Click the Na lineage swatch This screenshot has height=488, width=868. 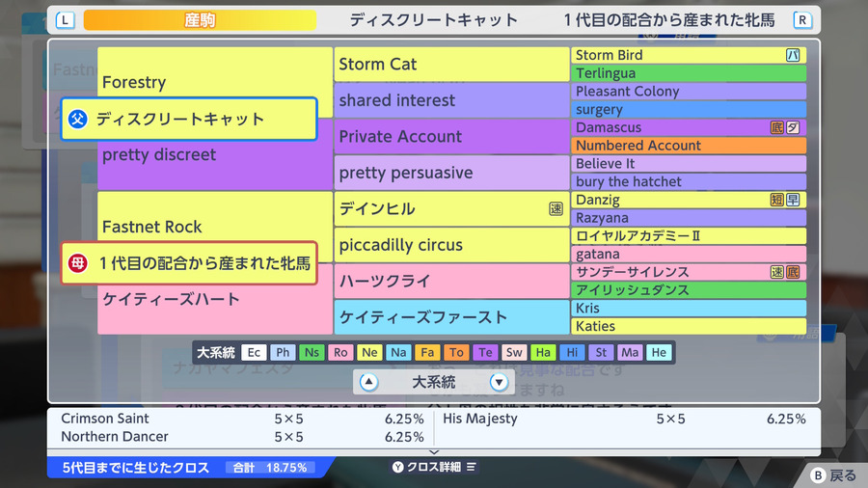[398, 352]
